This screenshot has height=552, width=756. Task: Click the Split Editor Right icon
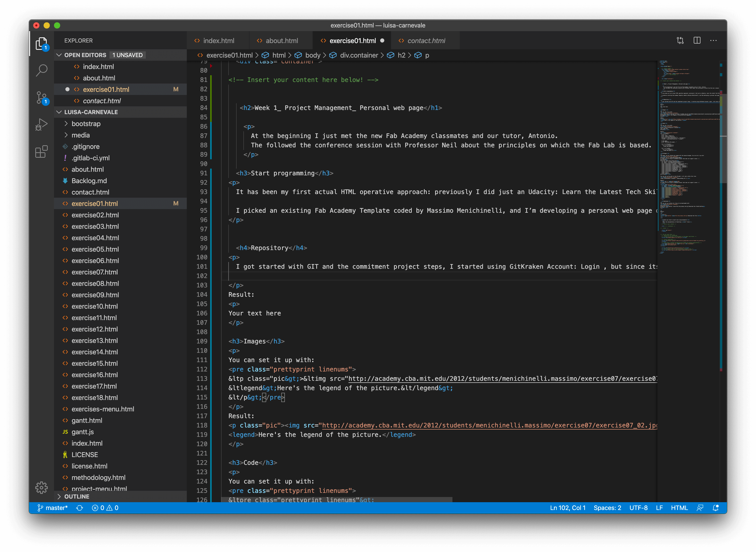pos(697,40)
